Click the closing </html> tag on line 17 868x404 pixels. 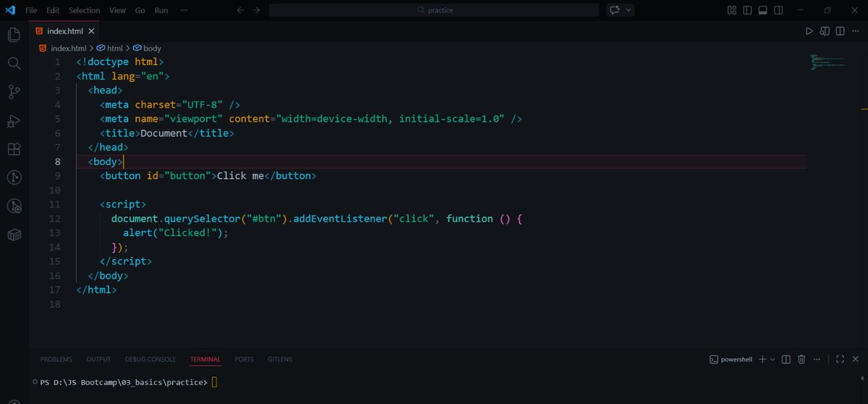(96, 290)
